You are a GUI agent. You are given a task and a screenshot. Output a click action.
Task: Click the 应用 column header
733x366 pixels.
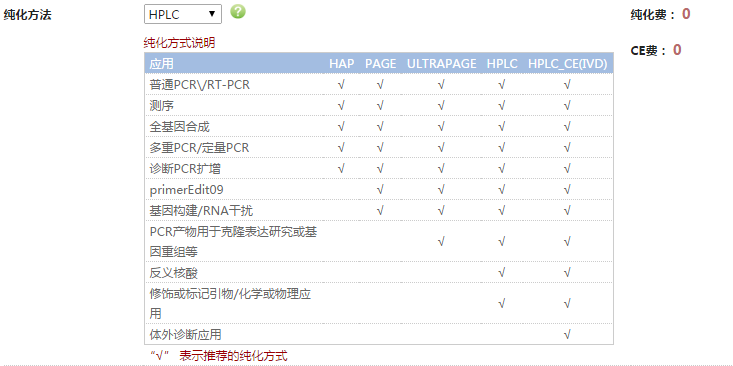[x=161, y=64]
